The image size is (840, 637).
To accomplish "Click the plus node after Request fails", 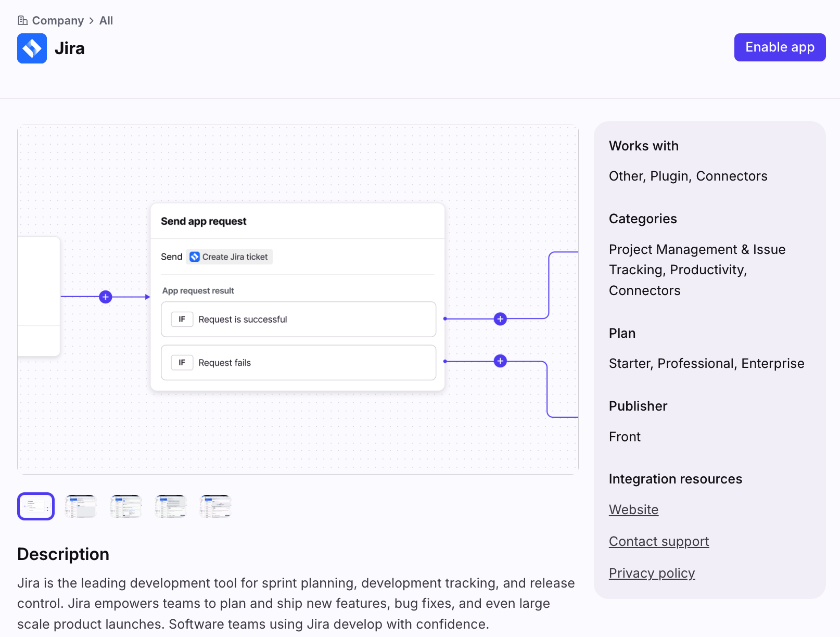I will (500, 361).
